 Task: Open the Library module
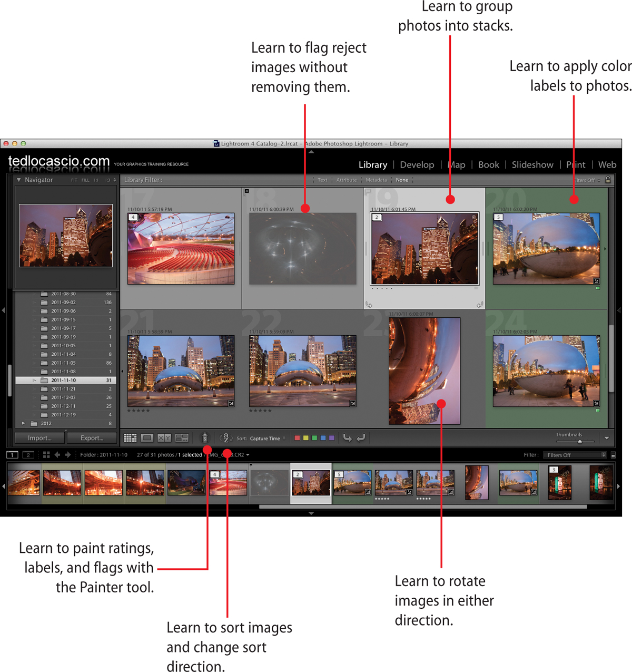tap(373, 165)
